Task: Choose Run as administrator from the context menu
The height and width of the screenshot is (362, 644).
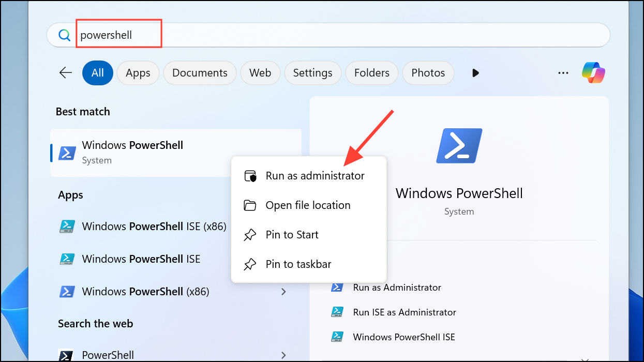Action: click(314, 175)
